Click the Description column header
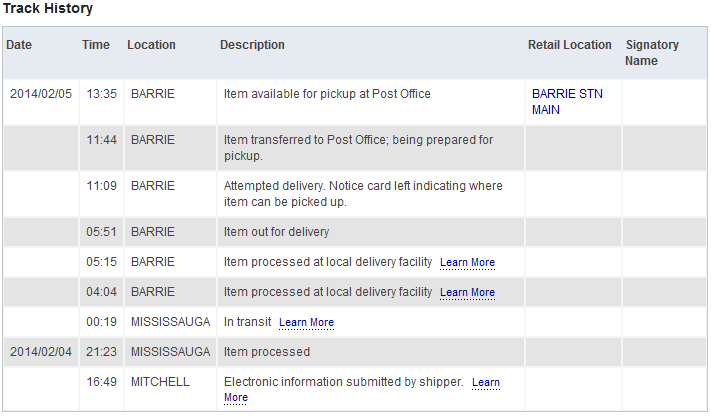The height and width of the screenshot is (417, 711). tap(252, 45)
